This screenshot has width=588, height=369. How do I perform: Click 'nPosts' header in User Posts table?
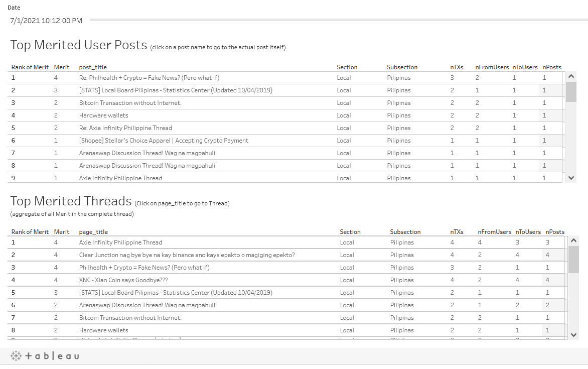coord(551,67)
